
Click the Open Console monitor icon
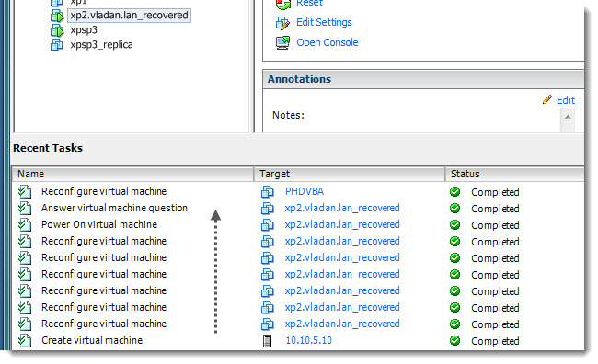[282, 42]
